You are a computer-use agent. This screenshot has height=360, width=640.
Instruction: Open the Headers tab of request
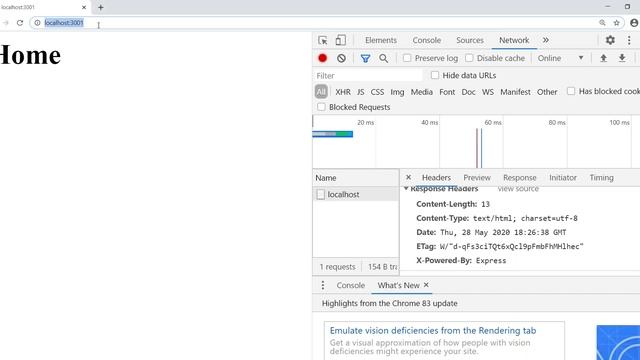click(x=436, y=178)
